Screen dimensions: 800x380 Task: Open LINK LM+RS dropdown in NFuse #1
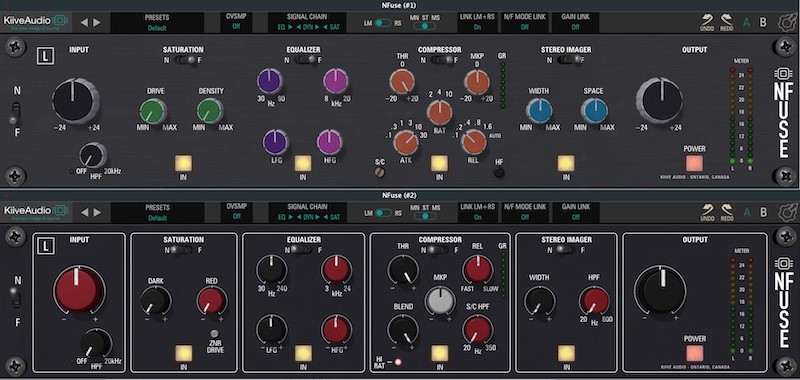pyautogui.click(x=478, y=22)
